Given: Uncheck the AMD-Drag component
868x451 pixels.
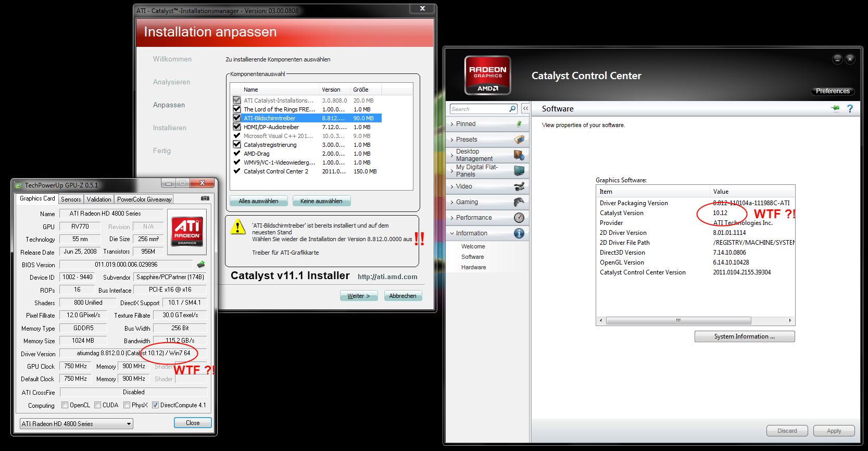Looking at the screenshot, I should click(x=237, y=153).
